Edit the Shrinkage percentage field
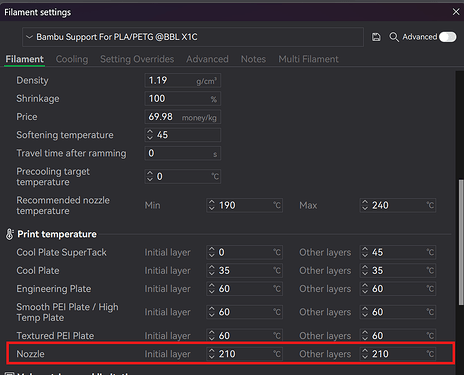The height and width of the screenshot is (375, 464). tap(183, 99)
